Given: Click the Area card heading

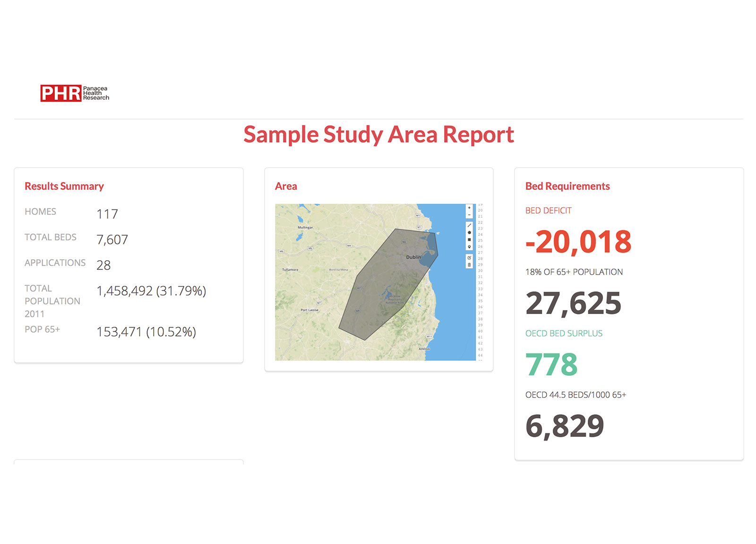Looking at the screenshot, I should point(286,186).
